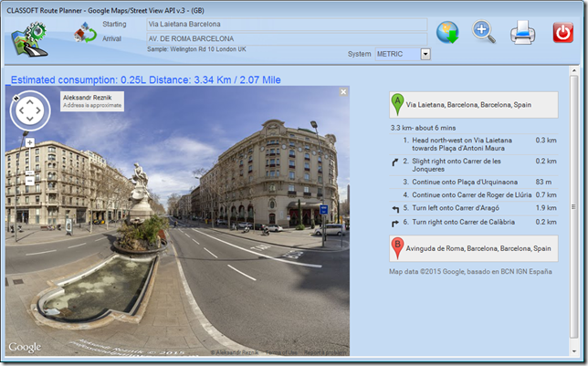The image size is (588, 366).
Task: Select step 2 Slight right onto Carrer de les Jonqueres
Action: [474, 165]
